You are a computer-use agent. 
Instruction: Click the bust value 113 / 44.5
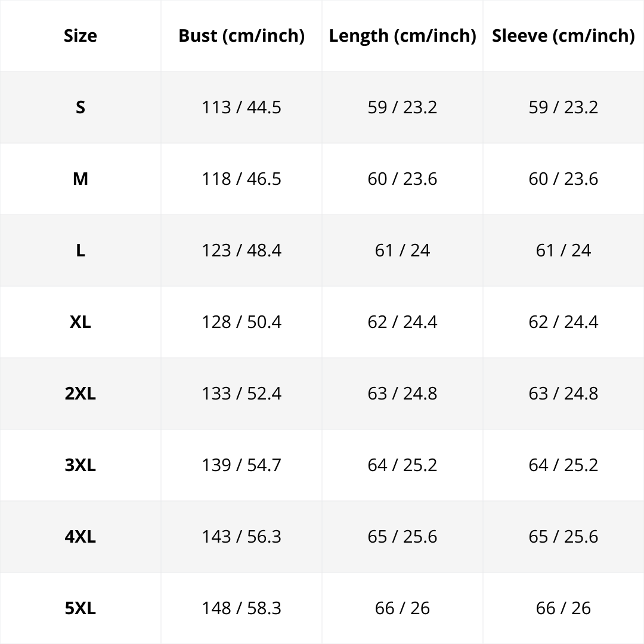click(x=241, y=107)
